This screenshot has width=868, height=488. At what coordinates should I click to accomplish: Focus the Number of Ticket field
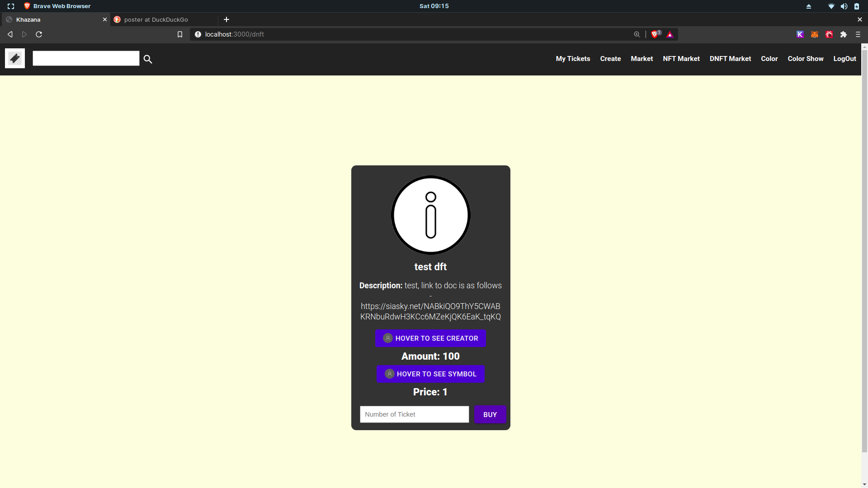click(x=414, y=414)
